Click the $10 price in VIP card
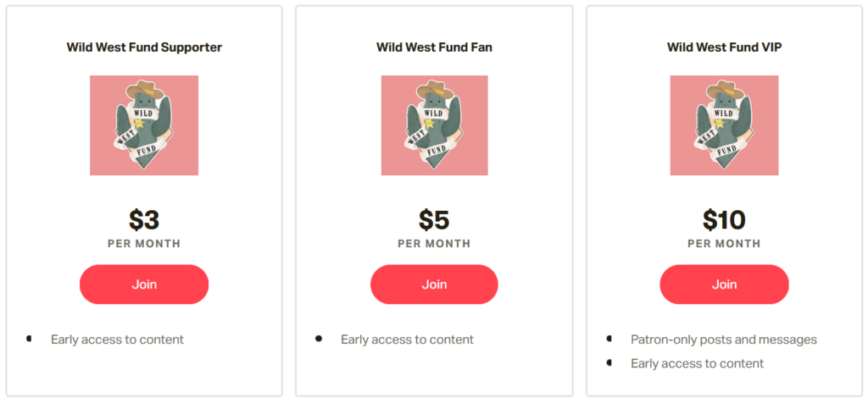 724,220
